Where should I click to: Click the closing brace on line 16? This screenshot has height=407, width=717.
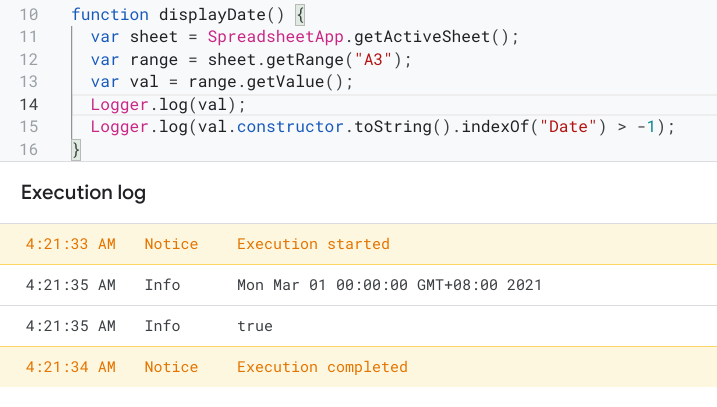click(x=76, y=150)
